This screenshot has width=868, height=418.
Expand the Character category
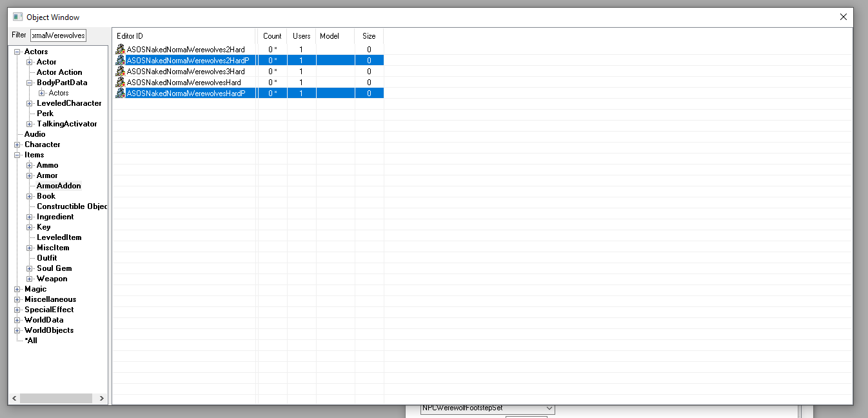pos(17,144)
